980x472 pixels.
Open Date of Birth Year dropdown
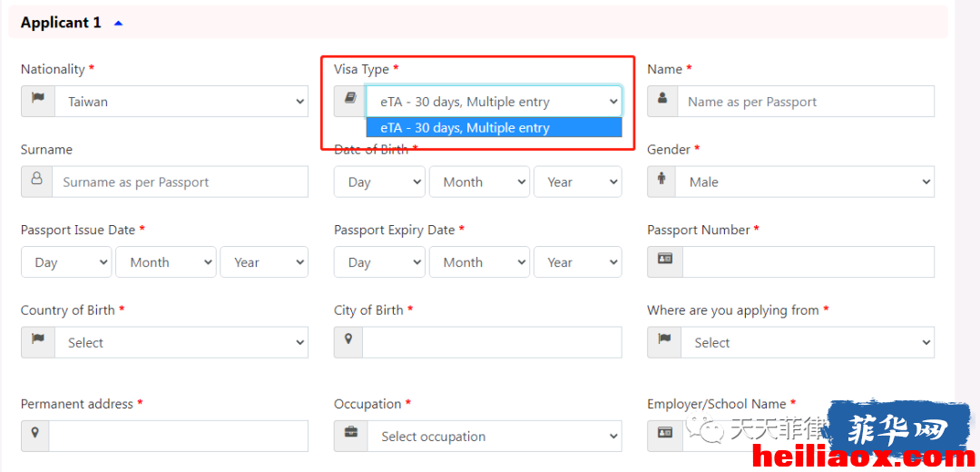pyautogui.click(x=577, y=182)
